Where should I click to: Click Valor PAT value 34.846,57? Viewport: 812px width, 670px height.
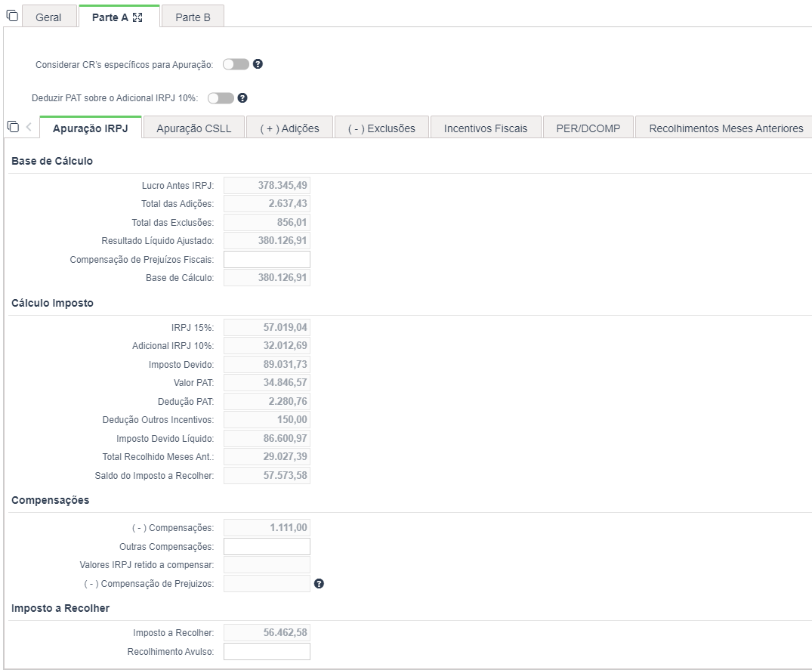[267, 383]
